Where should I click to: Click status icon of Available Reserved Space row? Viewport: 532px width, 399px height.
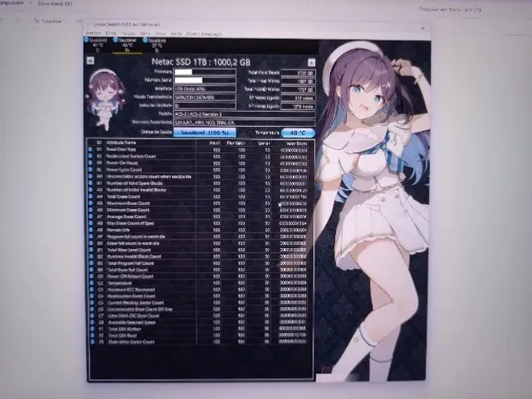pos(92,322)
